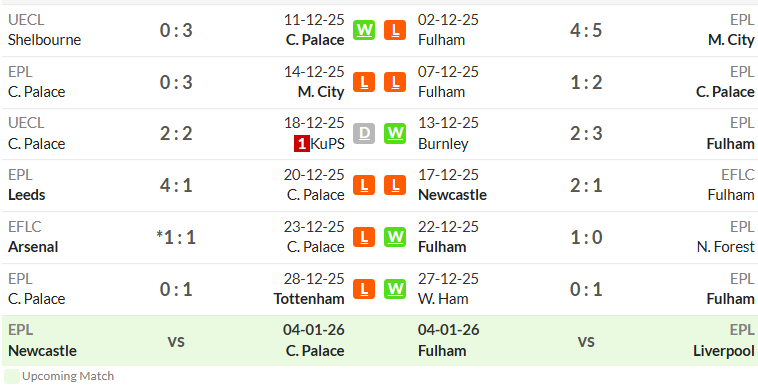Click the green W badge for Fulham 22-12-25

(x=395, y=237)
